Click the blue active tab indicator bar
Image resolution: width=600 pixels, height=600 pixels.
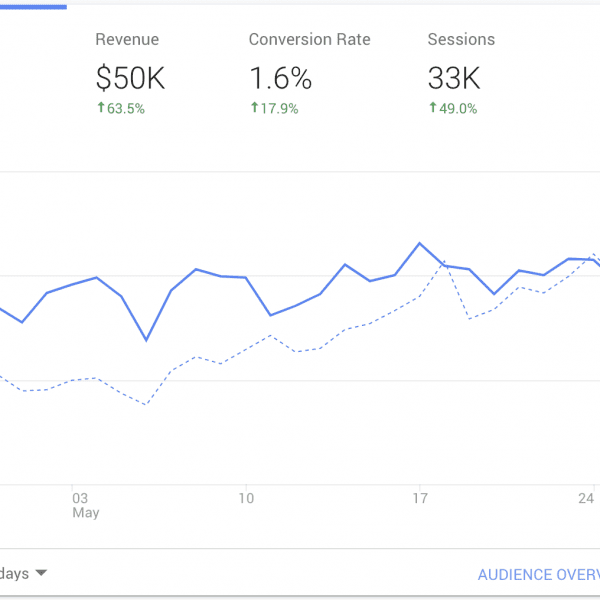(x=33, y=5)
